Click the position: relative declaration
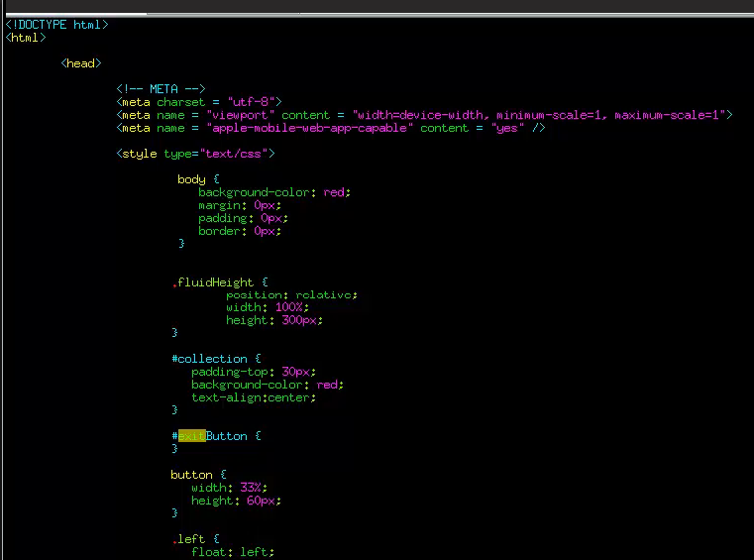 point(290,295)
